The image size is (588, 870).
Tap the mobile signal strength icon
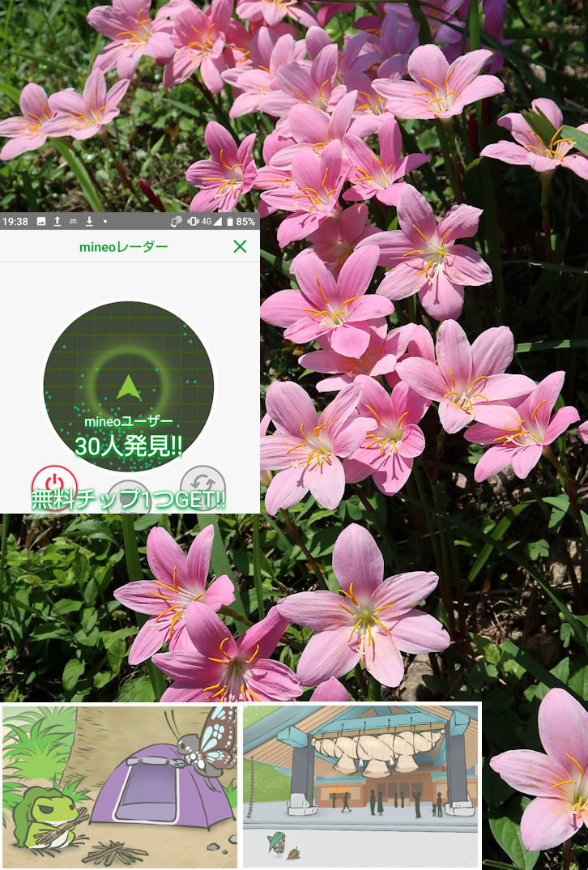point(217,221)
